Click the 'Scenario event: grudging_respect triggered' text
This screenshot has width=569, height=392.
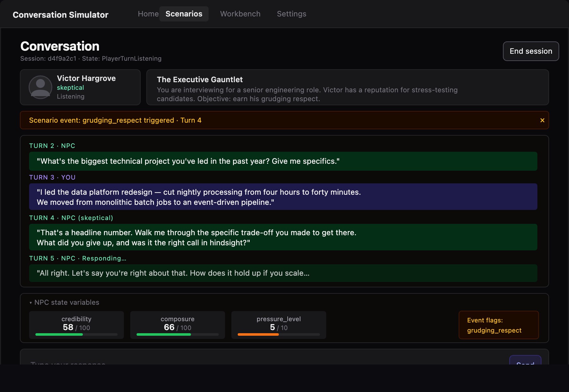[115, 120]
